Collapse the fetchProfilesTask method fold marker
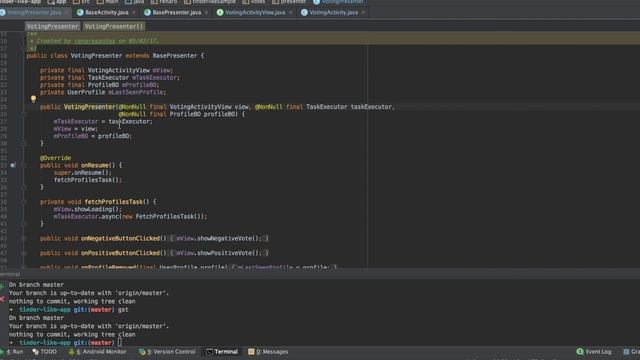This screenshot has width=640, height=360. point(24,202)
